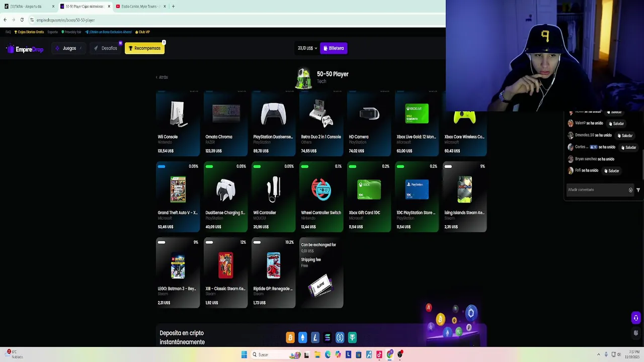Select the Grand Theft Auto V card
Viewport: 644px width, 362px height.
[178, 197]
